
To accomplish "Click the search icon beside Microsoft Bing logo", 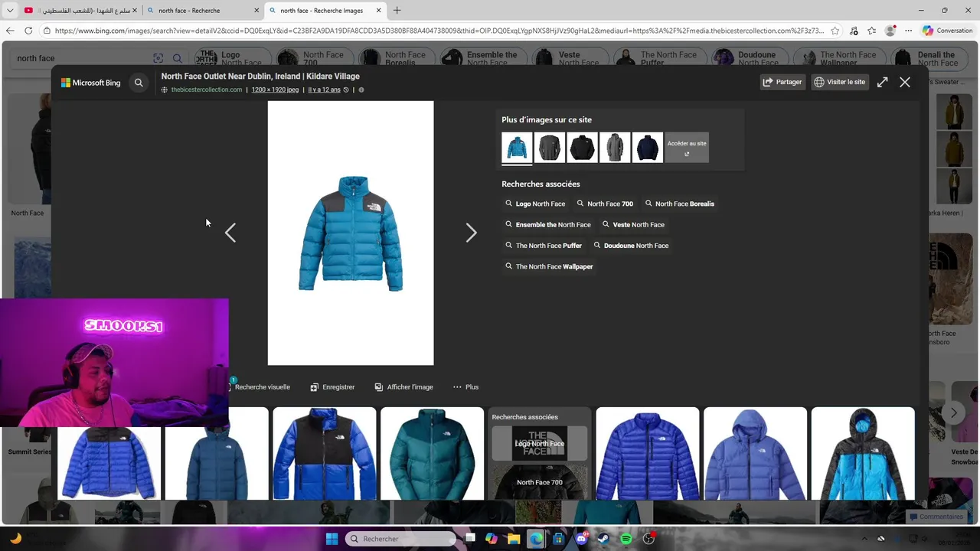I will pos(139,83).
